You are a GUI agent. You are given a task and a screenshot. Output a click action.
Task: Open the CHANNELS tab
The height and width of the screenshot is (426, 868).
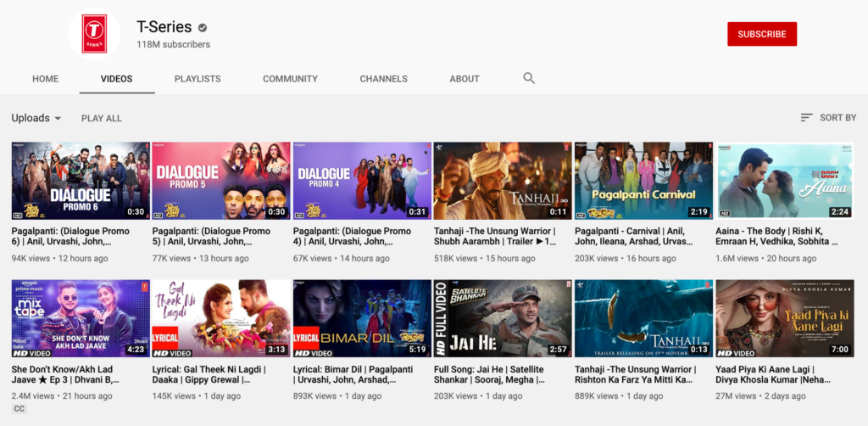coord(384,79)
